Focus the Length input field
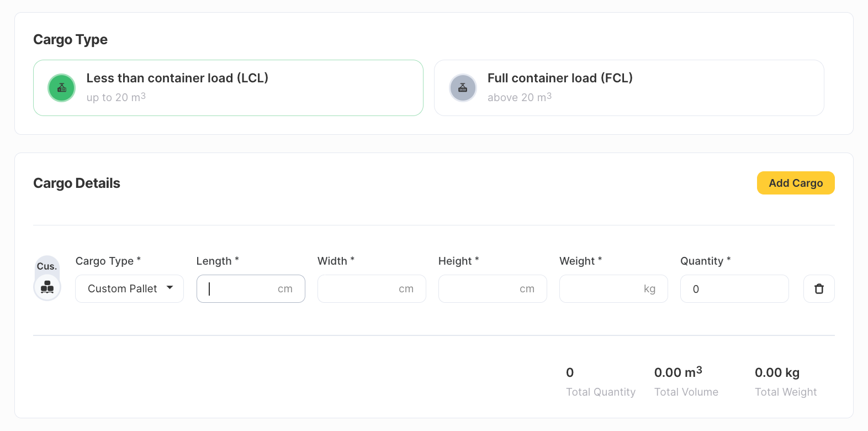Image resolution: width=868 pixels, height=431 pixels. click(x=251, y=288)
